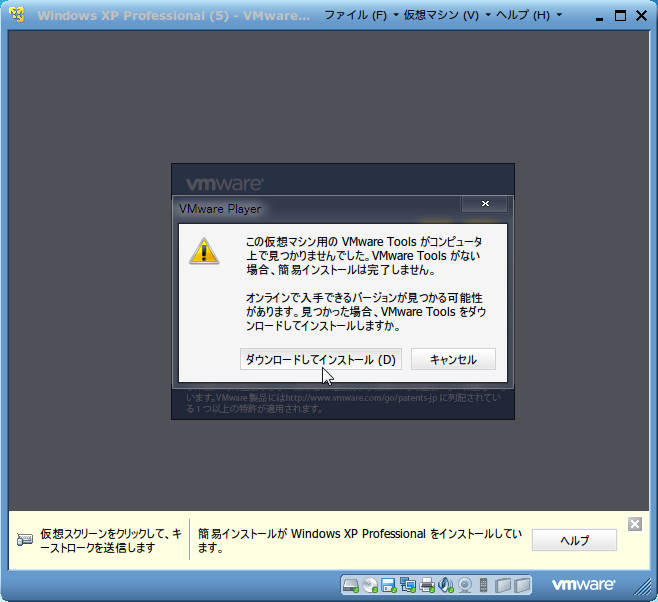Screen dimensions: 658x602
Task: Click the CD/DVD drive status icon
Action: point(370,585)
